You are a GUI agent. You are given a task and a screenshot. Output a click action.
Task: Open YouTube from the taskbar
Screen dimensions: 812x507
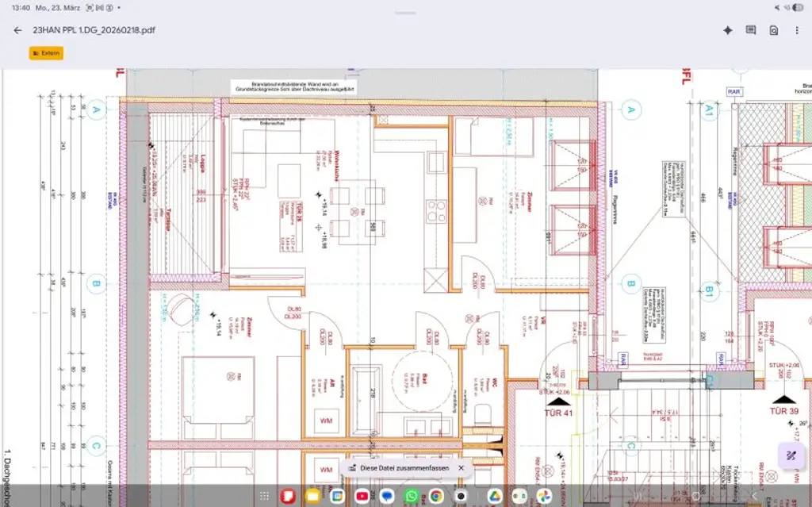click(362, 495)
